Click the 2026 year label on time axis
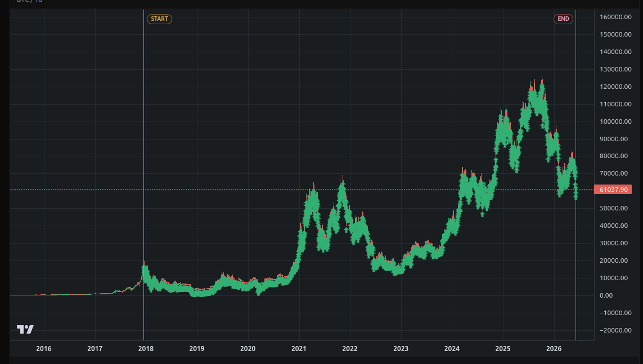The image size is (643, 364). 554,348
